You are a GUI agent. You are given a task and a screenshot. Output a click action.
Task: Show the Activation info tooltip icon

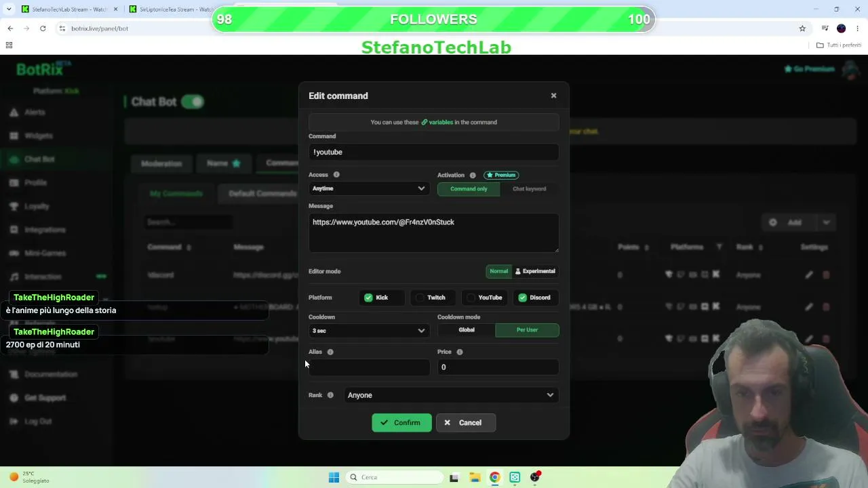(473, 175)
